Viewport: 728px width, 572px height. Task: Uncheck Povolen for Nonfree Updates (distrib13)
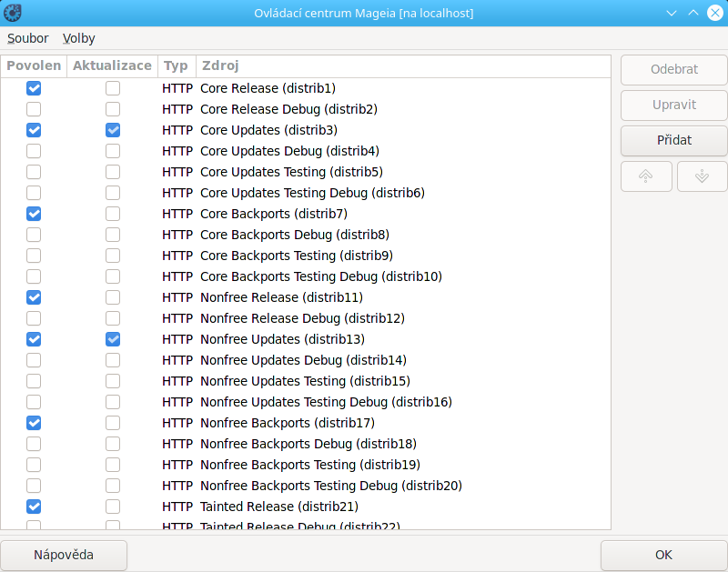34,339
